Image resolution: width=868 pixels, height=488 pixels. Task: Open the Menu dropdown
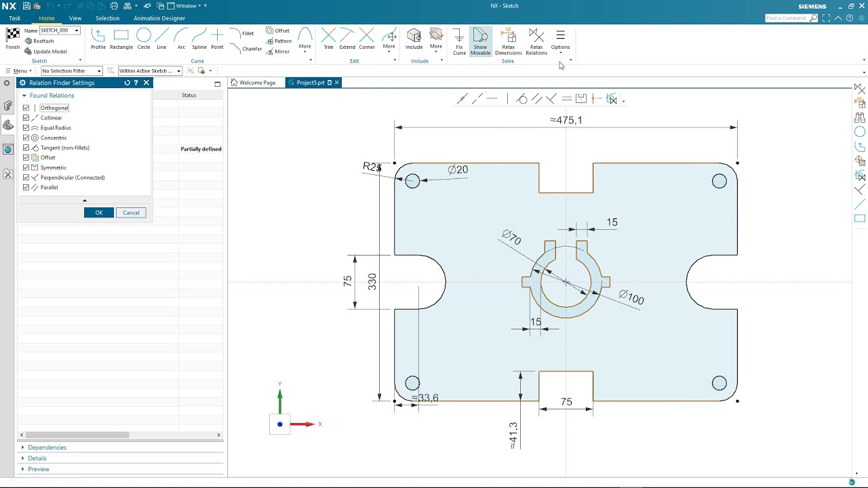click(19, 71)
